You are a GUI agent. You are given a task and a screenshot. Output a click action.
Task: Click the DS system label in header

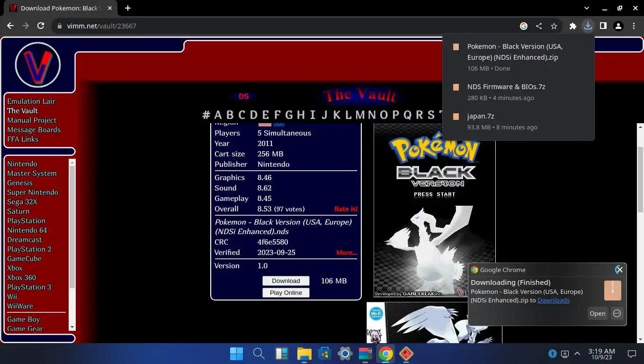coord(244,96)
